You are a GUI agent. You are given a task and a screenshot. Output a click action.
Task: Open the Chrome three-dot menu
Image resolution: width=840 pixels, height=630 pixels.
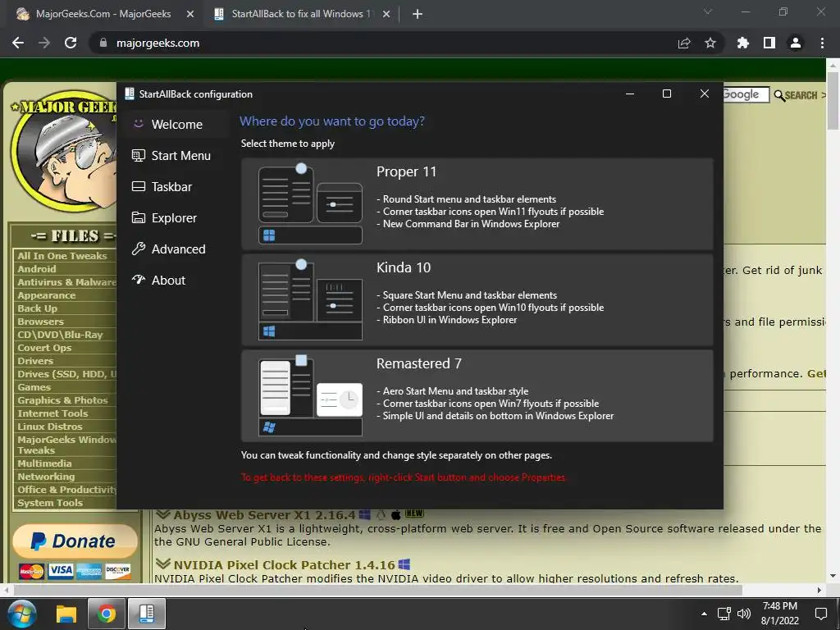(x=822, y=43)
